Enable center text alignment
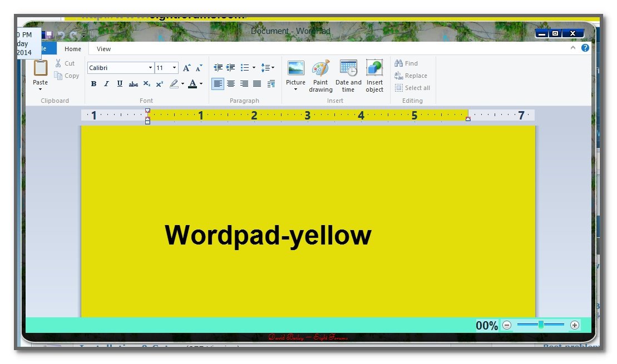Screen dimensions: 617x364 [231, 84]
